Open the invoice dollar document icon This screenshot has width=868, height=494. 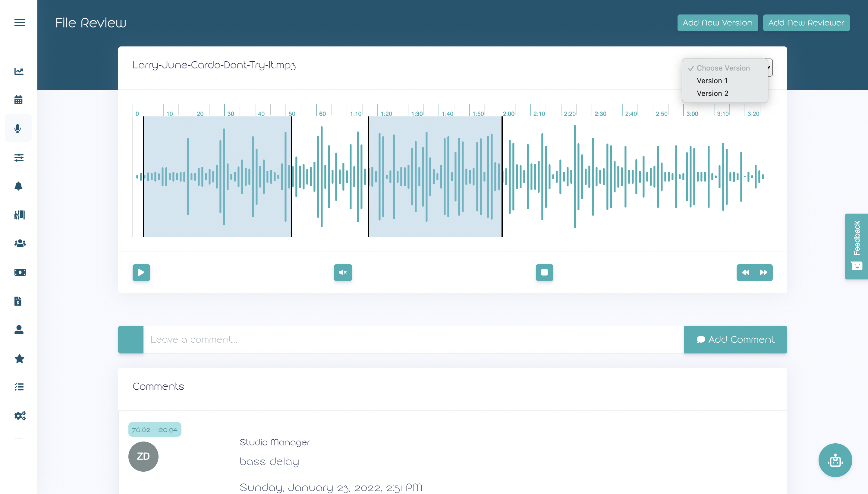17,301
